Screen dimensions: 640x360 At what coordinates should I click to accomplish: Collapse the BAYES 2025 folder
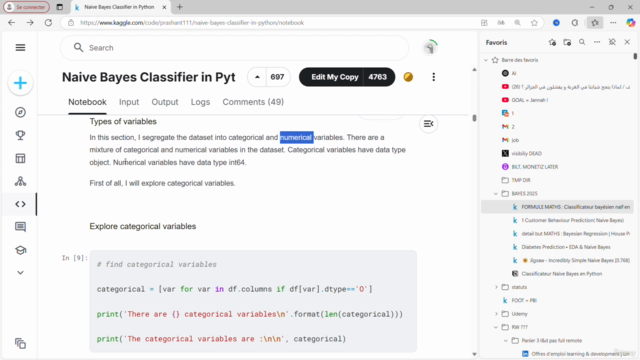(x=496, y=193)
